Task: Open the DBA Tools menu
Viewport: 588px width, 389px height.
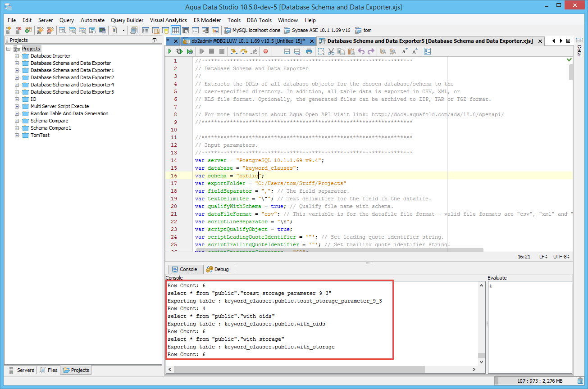Action: click(259, 20)
